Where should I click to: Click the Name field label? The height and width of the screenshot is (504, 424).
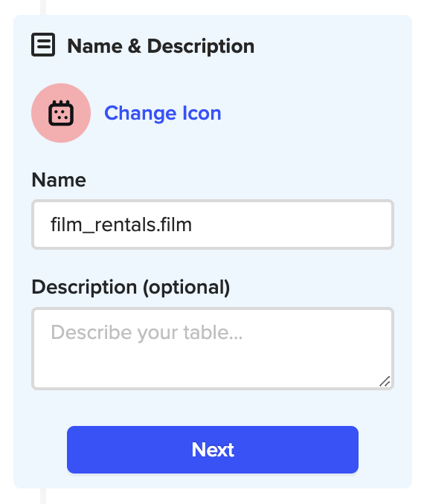pos(59,180)
